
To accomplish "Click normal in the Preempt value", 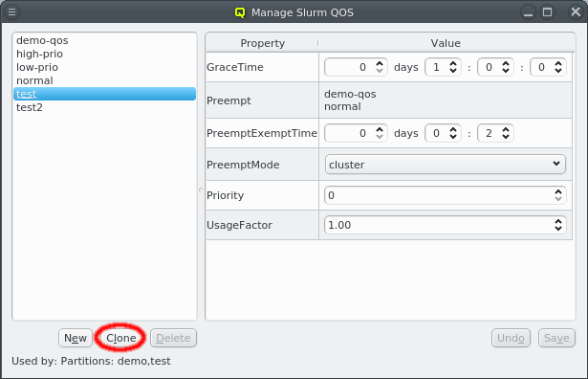I will pyautogui.click(x=342, y=106).
